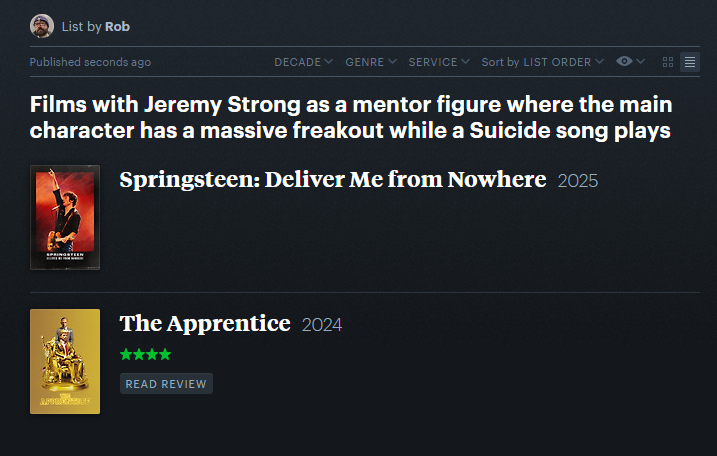Expand the Genre filter dropdown
This screenshot has height=456, width=717.
(370, 62)
